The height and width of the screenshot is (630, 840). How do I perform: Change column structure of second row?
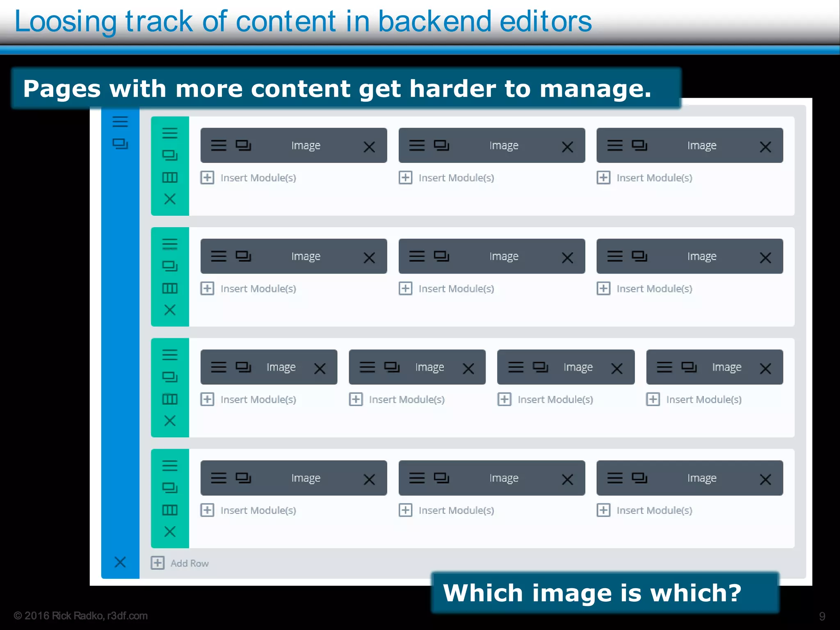(170, 288)
